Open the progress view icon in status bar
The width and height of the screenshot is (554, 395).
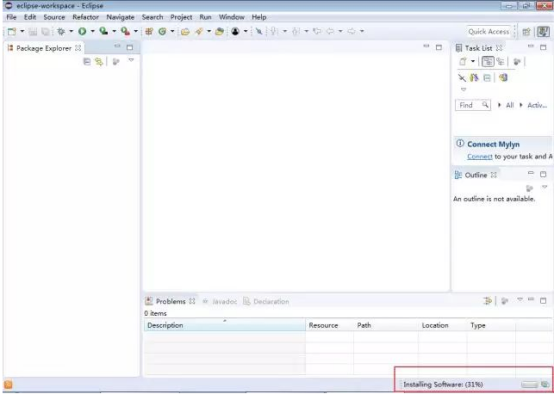pos(546,384)
